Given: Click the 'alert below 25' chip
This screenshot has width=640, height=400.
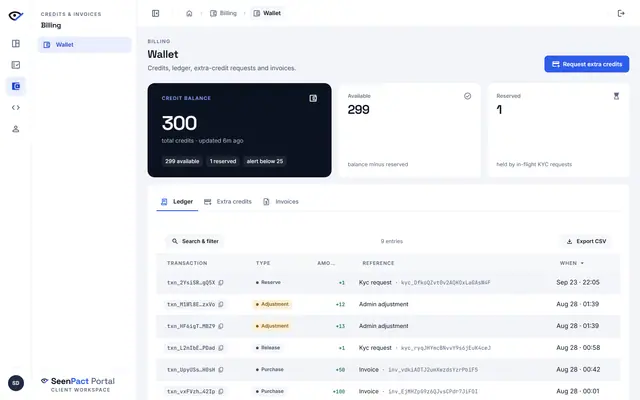Looking at the screenshot, I should pos(264,161).
